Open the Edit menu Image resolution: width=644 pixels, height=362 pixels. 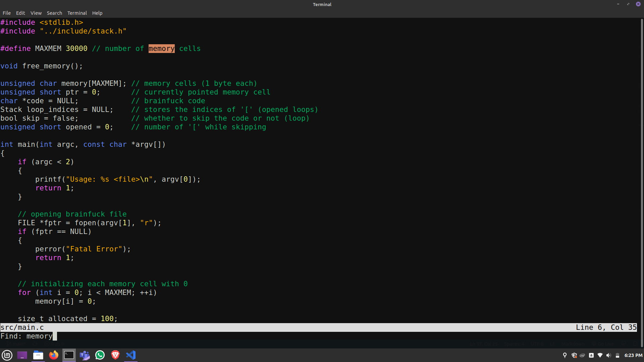coord(20,13)
